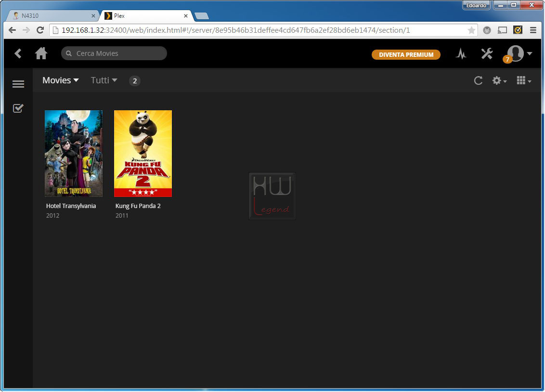
Task: Click the browser forward arrow
Action: [26, 30]
